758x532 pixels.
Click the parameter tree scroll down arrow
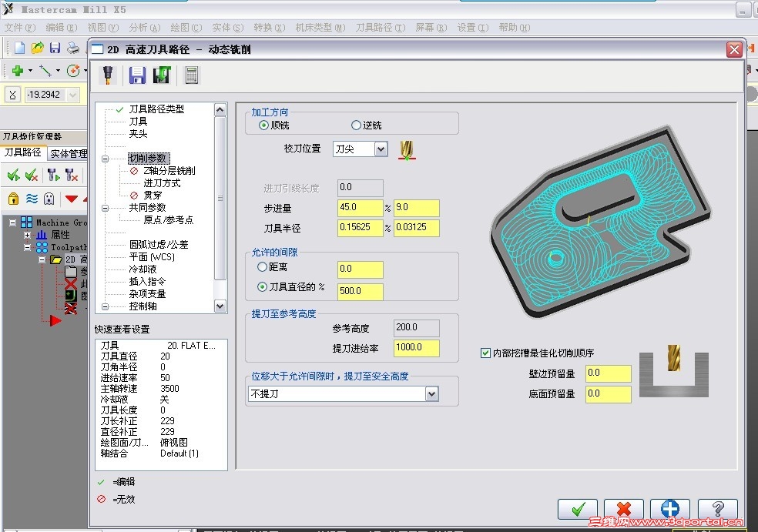(x=220, y=306)
